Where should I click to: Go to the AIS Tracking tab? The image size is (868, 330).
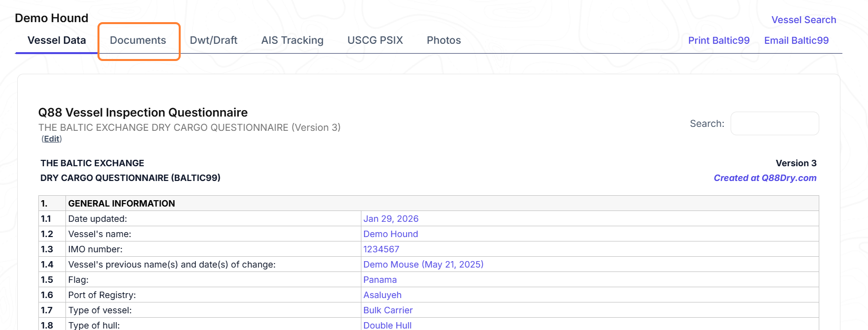point(292,40)
